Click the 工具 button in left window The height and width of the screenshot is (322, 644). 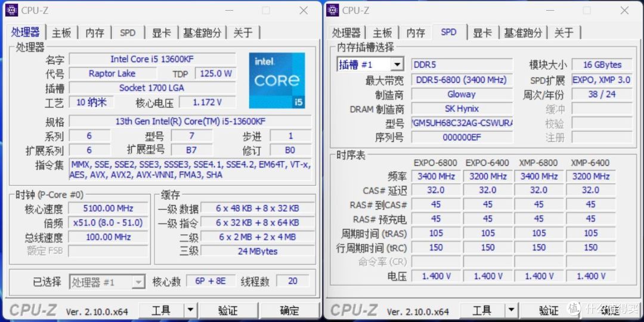click(x=161, y=310)
